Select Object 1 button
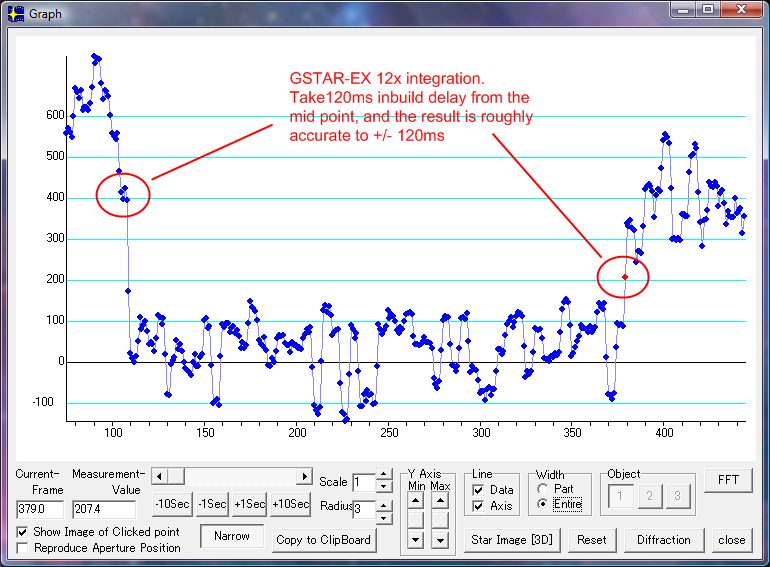The height and width of the screenshot is (567, 770). (620, 496)
